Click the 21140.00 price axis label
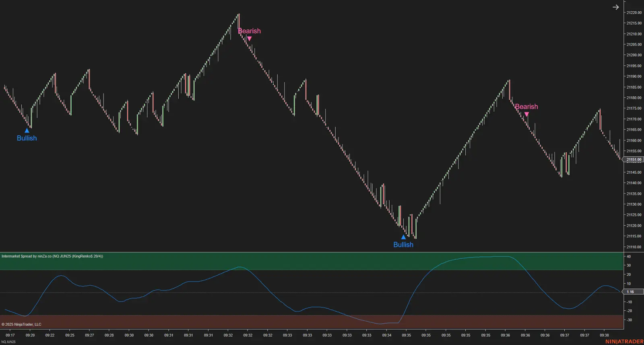The width and height of the screenshot is (644, 345). 634,183
